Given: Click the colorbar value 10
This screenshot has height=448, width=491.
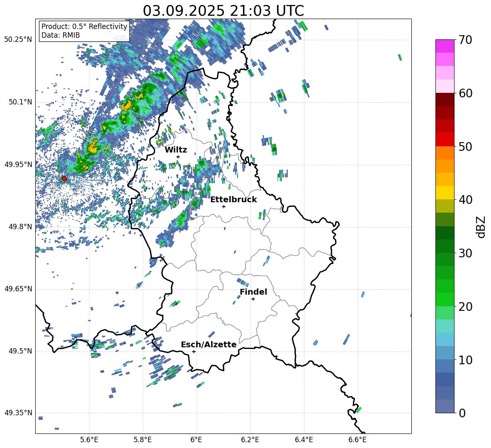Looking at the screenshot, I should tap(465, 360).
